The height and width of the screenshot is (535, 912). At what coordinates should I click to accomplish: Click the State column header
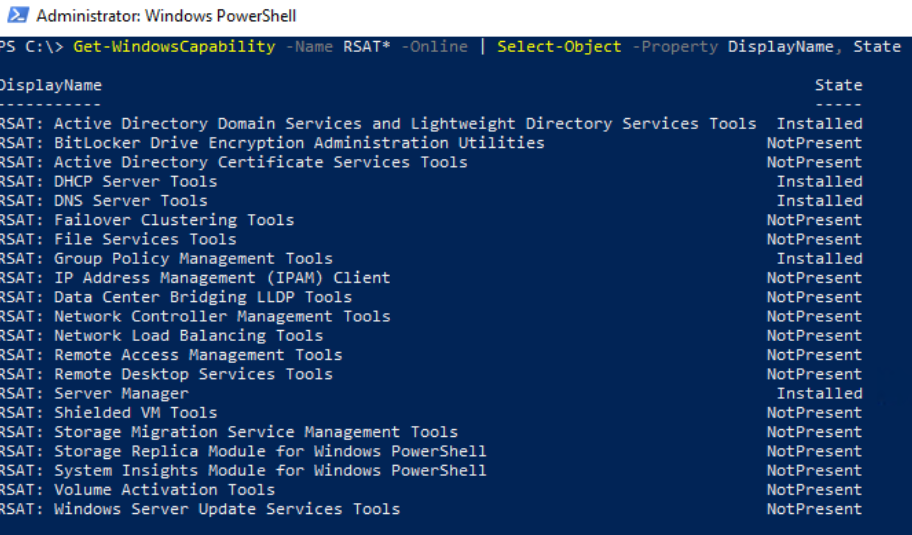pos(838,85)
